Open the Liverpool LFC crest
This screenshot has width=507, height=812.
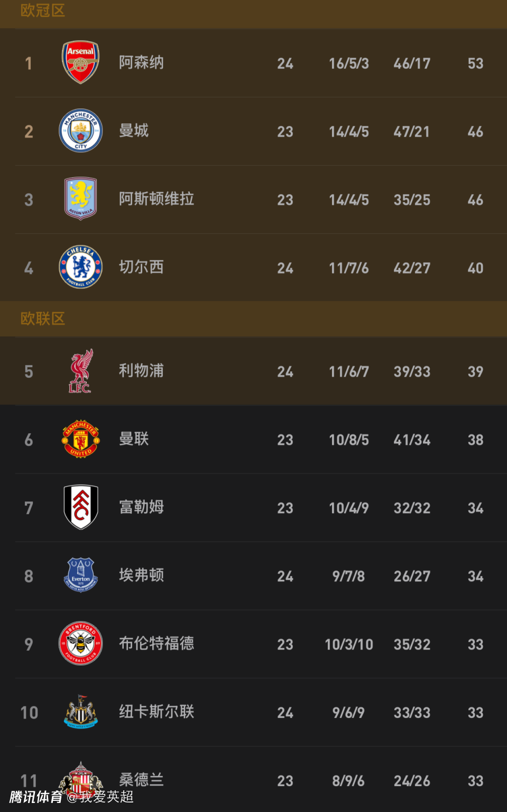[x=80, y=371]
